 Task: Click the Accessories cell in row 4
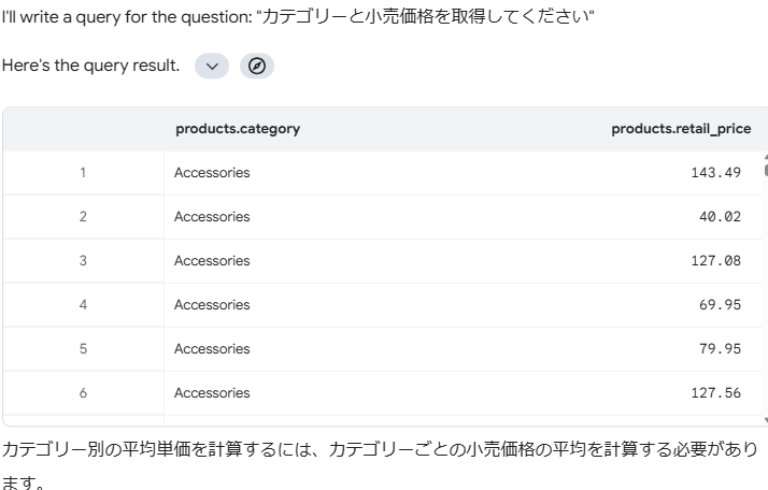[x=212, y=305]
